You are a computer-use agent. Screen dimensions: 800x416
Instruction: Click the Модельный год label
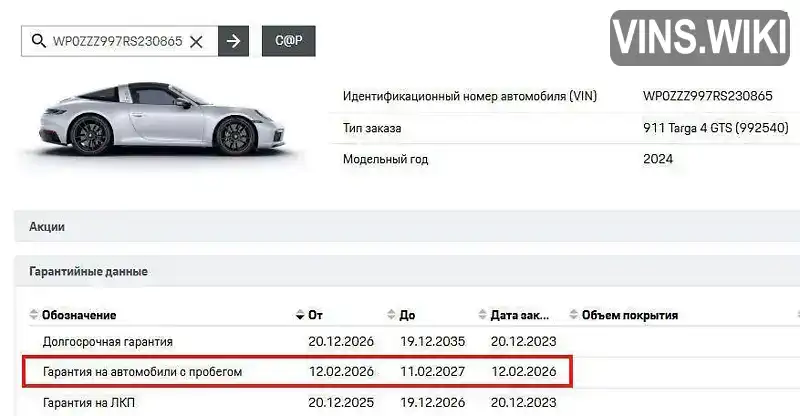pos(385,159)
